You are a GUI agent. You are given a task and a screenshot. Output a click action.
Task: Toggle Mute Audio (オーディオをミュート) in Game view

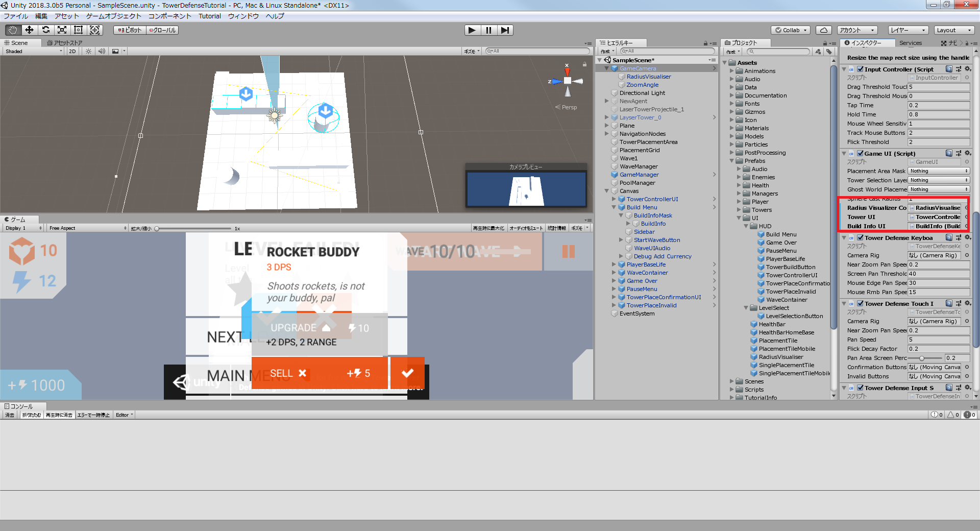(526, 228)
